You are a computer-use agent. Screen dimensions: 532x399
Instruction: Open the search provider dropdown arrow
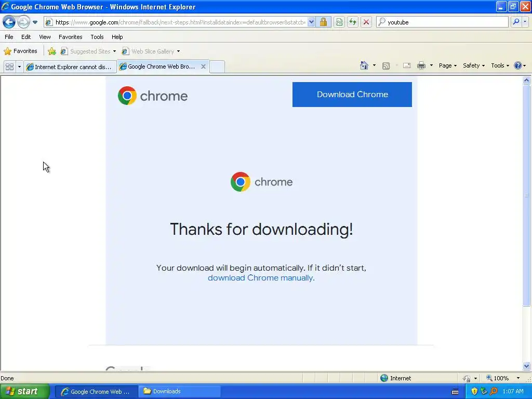(x=525, y=22)
